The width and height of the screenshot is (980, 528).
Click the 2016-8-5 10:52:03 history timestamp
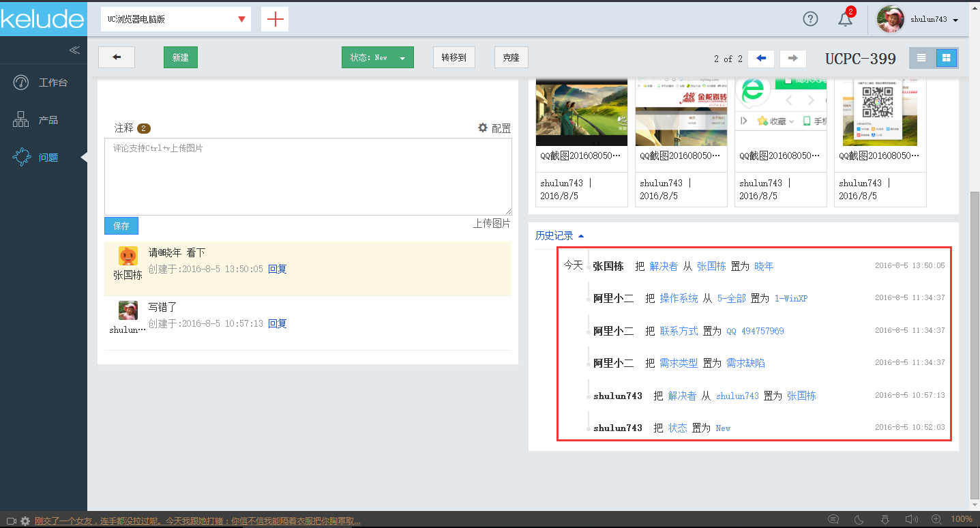pyautogui.click(x=910, y=428)
